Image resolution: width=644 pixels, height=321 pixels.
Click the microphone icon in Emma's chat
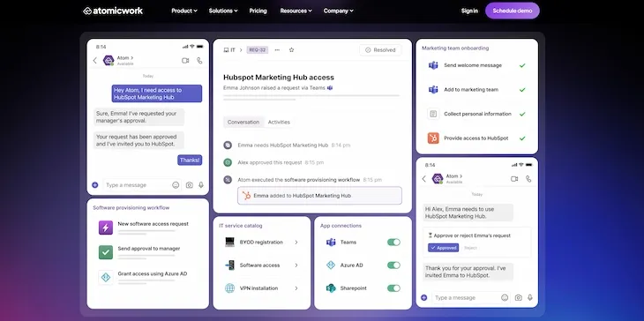[201, 185]
